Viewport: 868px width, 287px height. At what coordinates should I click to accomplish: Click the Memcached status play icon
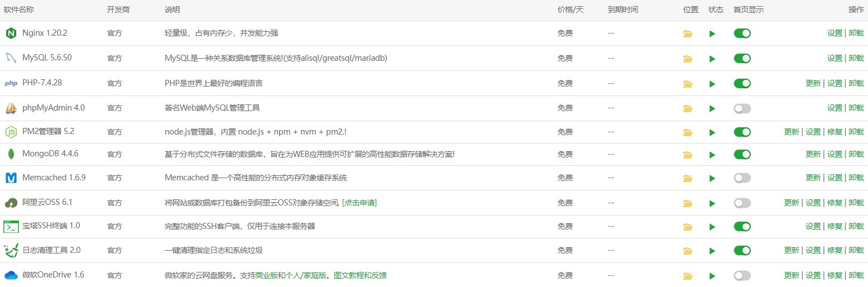click(712, 178)
